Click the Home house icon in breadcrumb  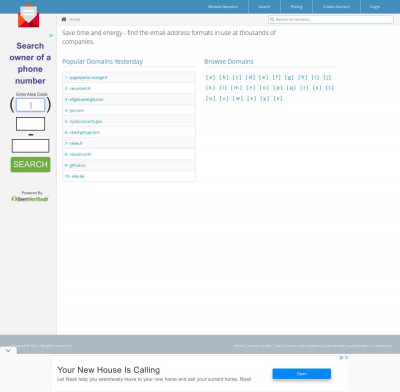[x=64, y=19]
